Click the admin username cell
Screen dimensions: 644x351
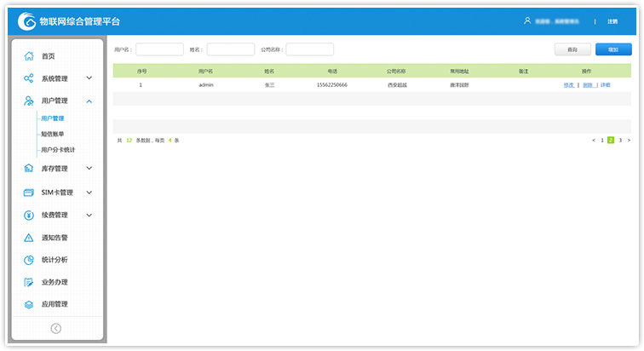(206, 85)
